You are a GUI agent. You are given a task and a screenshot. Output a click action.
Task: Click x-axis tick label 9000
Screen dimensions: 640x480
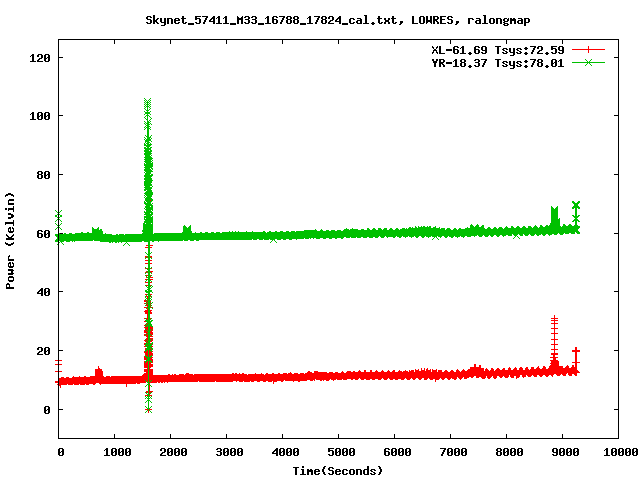pyautogui.click(x=565, y=452)
